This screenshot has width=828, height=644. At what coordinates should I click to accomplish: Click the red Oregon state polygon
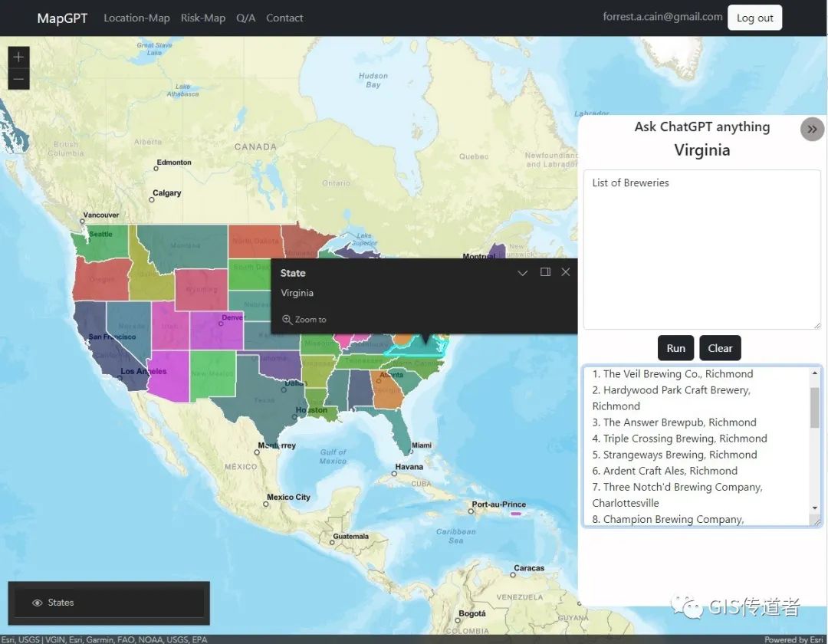pos(102,280)
